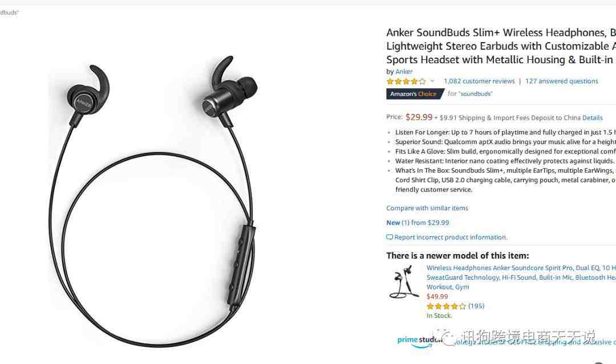Open the Anker brand link
Image resolution: width=616 pixels, height=364 pixels.
[x=404, y=71]
